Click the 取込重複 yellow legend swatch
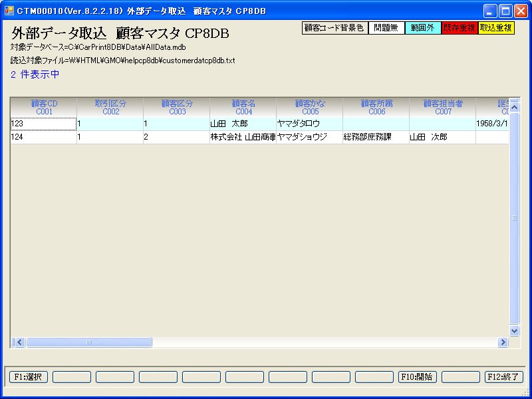Image resolution: width=532 pixels, height=399 pixels. tap(496, 28)
